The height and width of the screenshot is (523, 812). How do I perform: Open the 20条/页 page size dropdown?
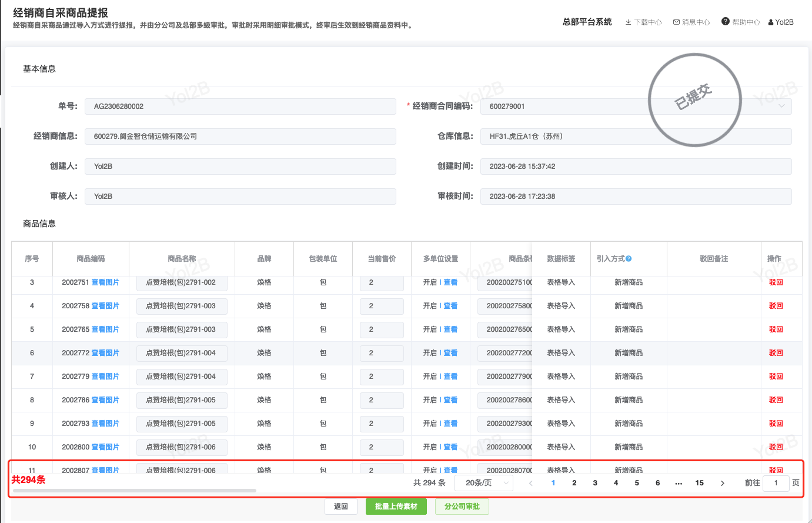[484, 483]
